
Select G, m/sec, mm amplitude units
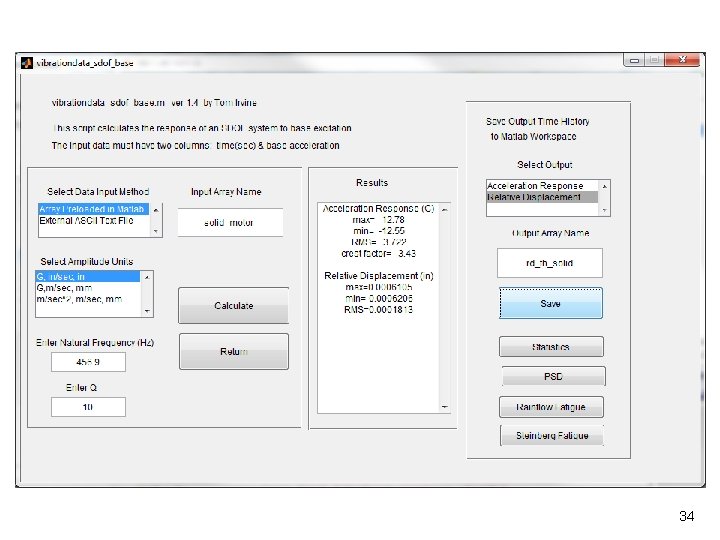tap(88, 288)
